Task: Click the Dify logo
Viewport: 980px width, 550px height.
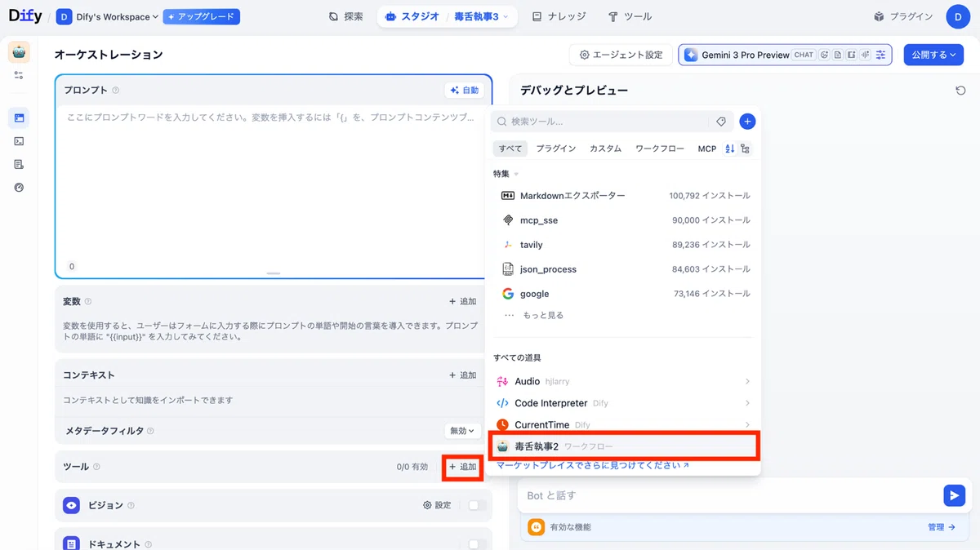Action: pos(25,16)
